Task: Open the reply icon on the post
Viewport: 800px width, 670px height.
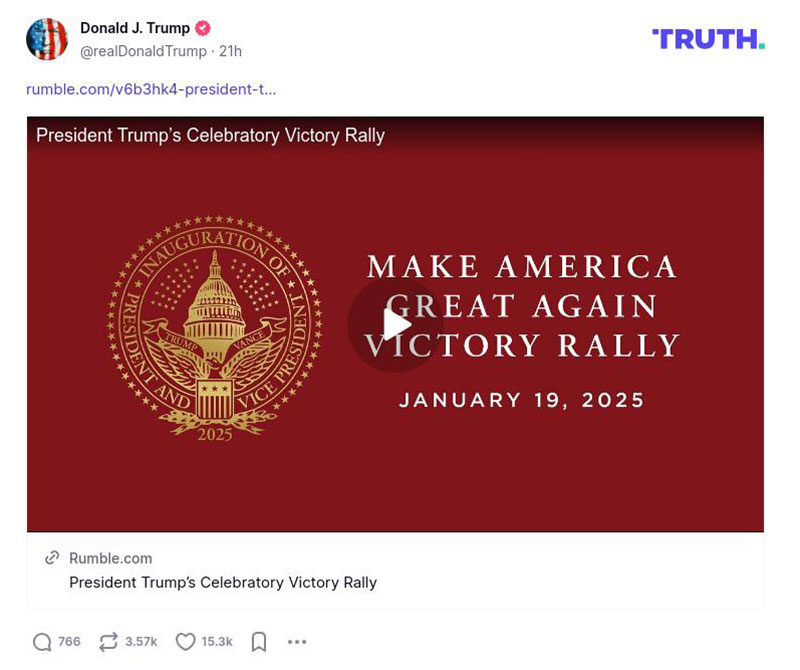Action: click(x=41, y=641)
